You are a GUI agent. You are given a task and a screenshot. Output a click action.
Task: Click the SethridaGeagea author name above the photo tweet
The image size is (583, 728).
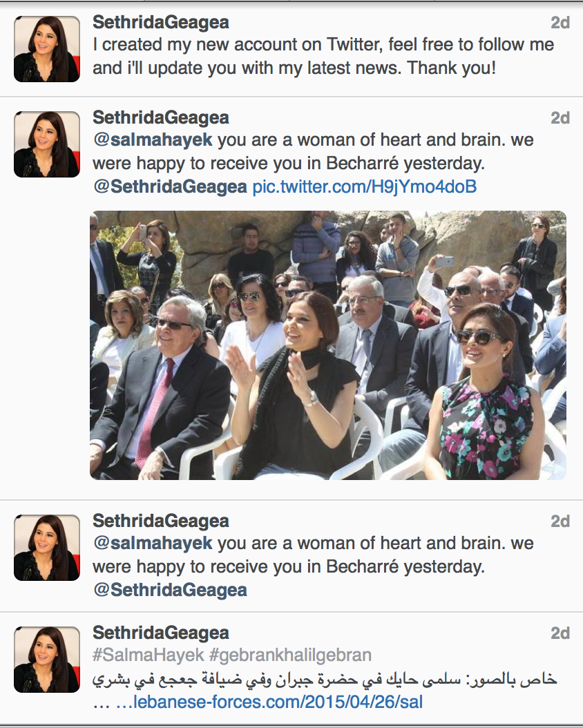[x=160, y=117]
